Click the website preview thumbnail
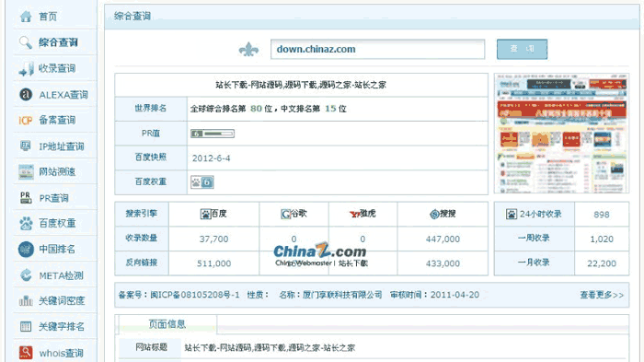 coord(561,134)
